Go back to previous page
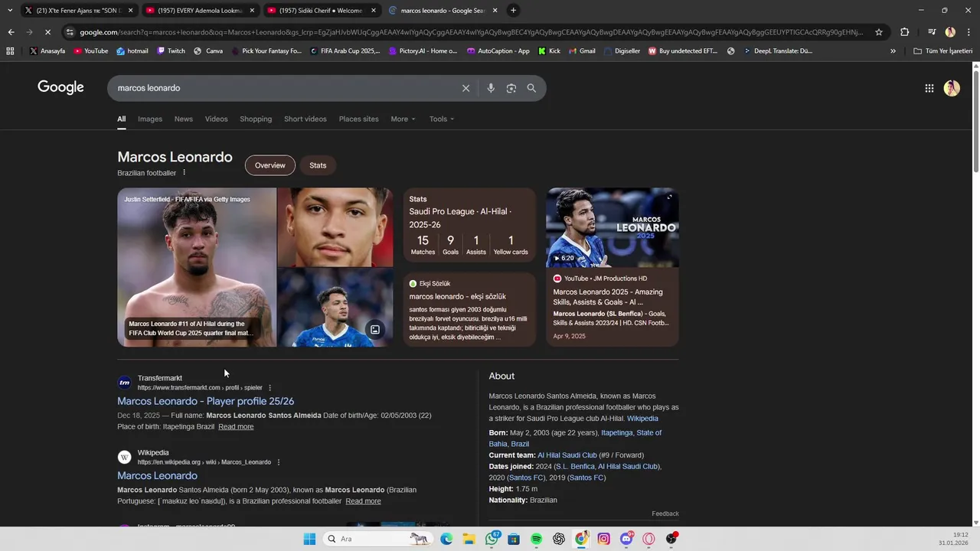The width and height of the screenshot is (980, 551). point(11,32)
